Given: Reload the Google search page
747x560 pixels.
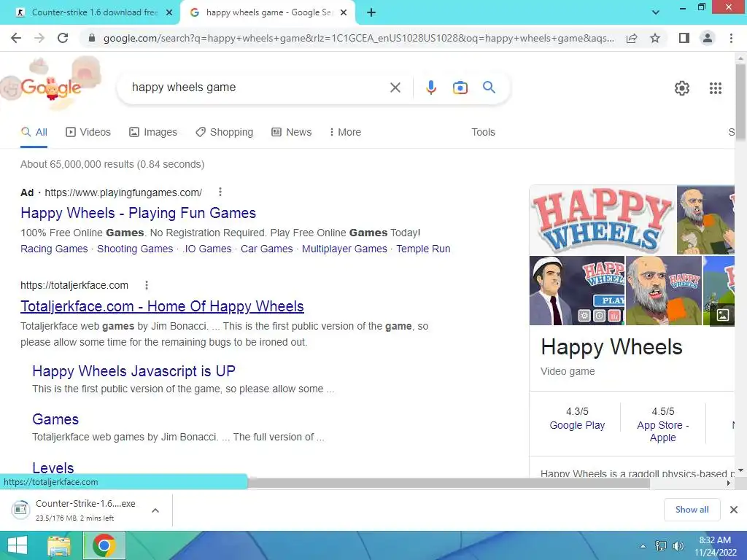Looking at the screenshot, I should (63, 38).
